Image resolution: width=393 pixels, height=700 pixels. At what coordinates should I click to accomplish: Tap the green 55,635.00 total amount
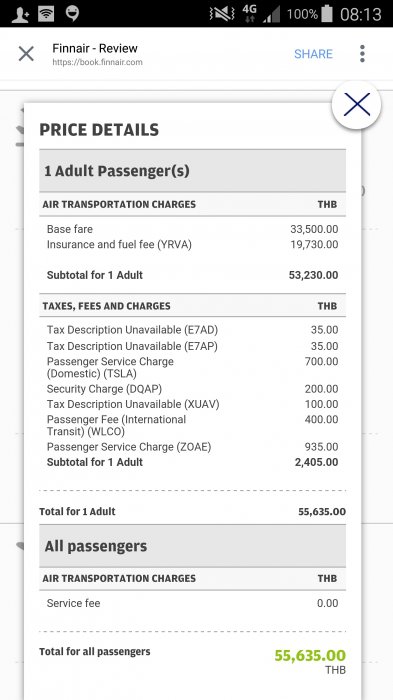[310, 655]
